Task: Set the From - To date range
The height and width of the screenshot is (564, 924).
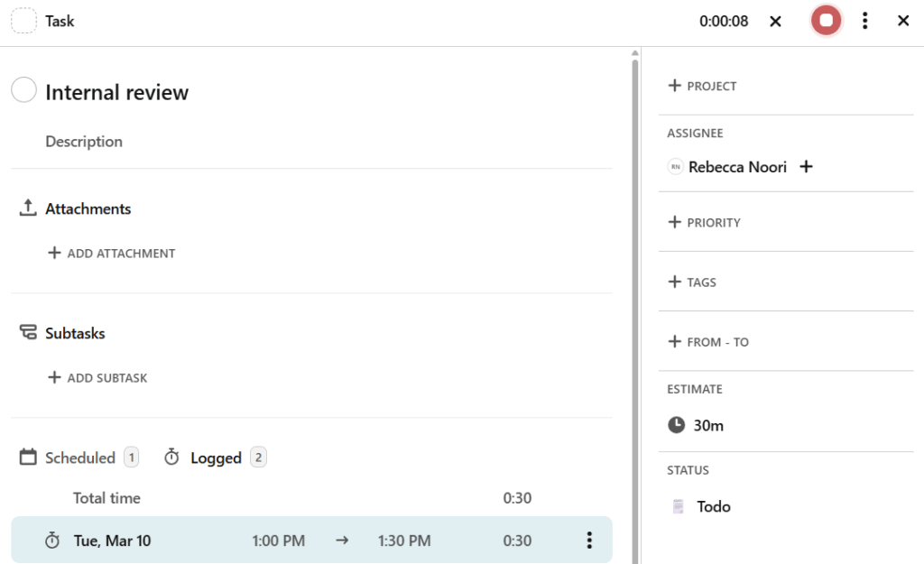Action: (x=708, y=342)
